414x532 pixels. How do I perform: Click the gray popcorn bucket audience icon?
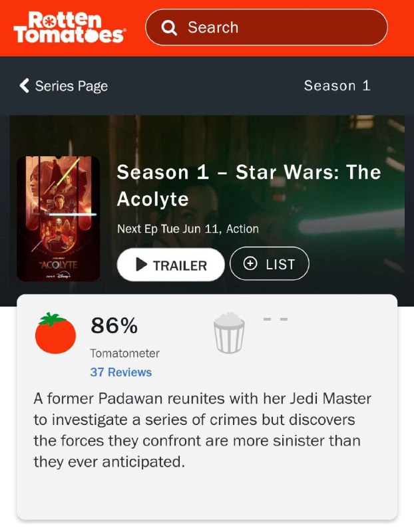click(229, 333)
